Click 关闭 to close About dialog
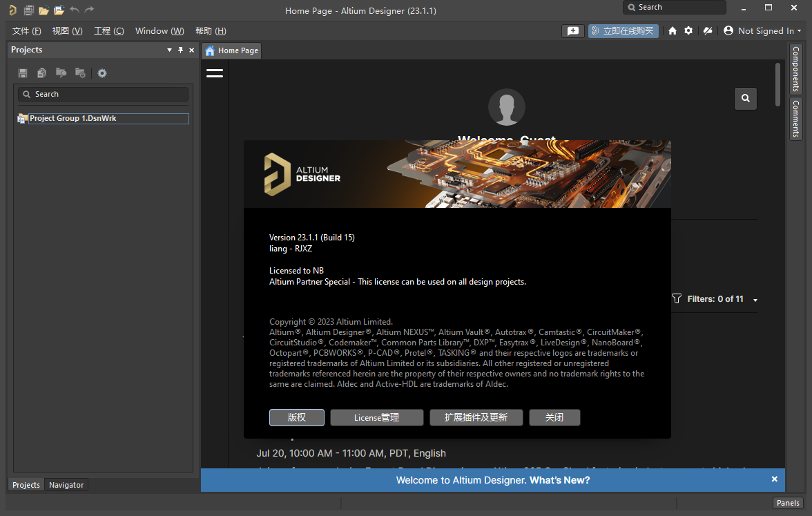Image resolution: width=812 pixels, height=516 pixels. pyautogui.click(x=554, y=417)
